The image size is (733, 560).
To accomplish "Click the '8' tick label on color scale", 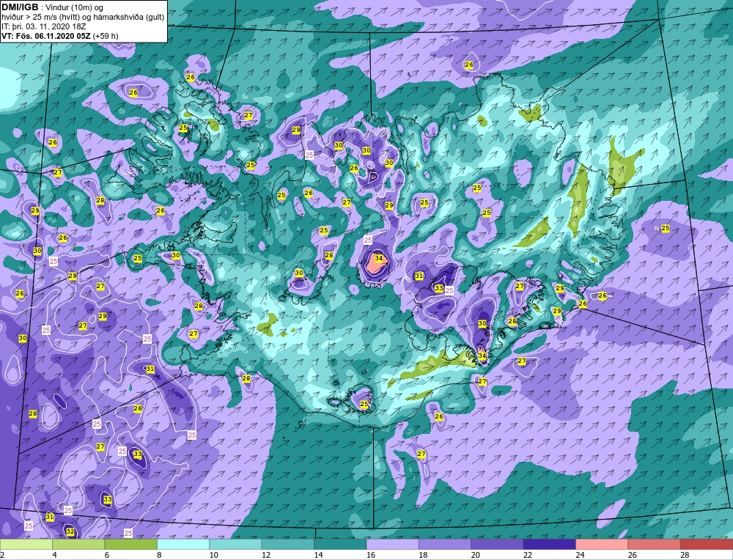I will point(159,555).
